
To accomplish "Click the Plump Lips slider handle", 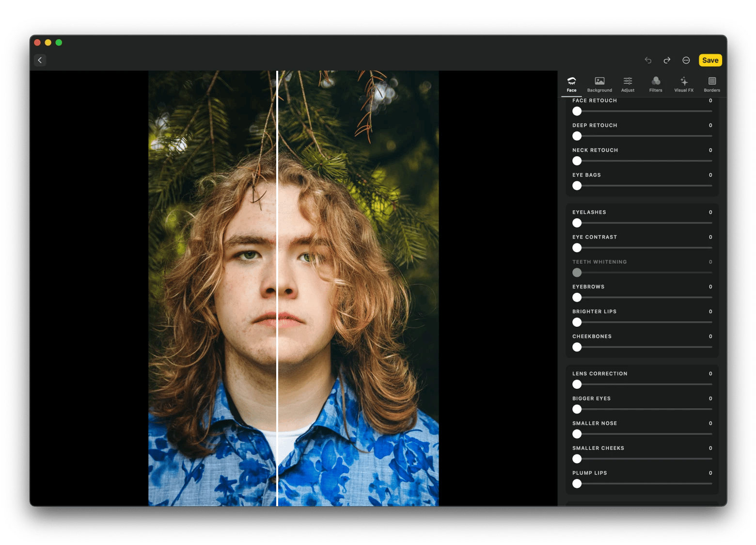I will click(577, 483).
